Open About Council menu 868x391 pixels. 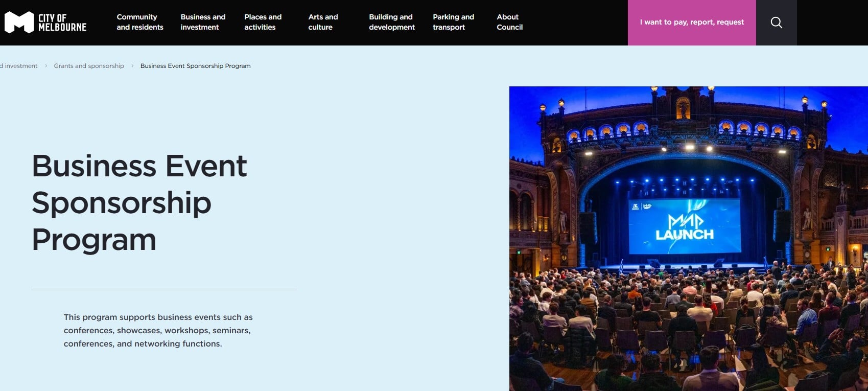pyautogui.click(x=509, y=22)
